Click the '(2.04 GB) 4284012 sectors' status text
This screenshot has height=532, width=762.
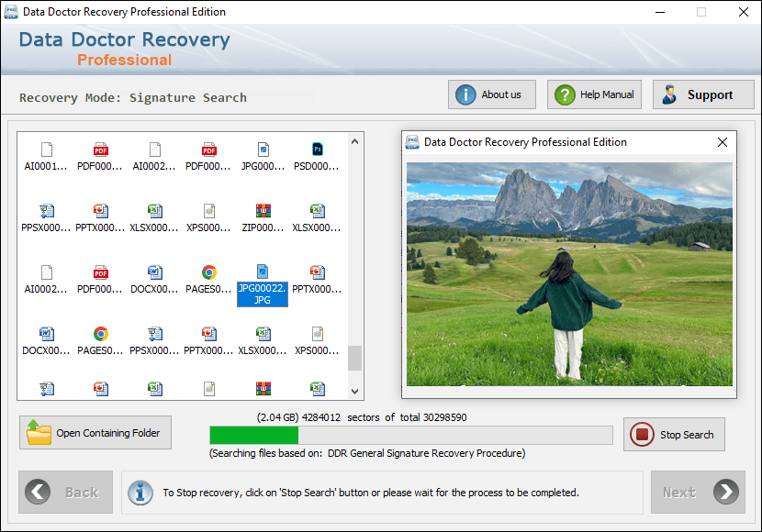(319, 417)
